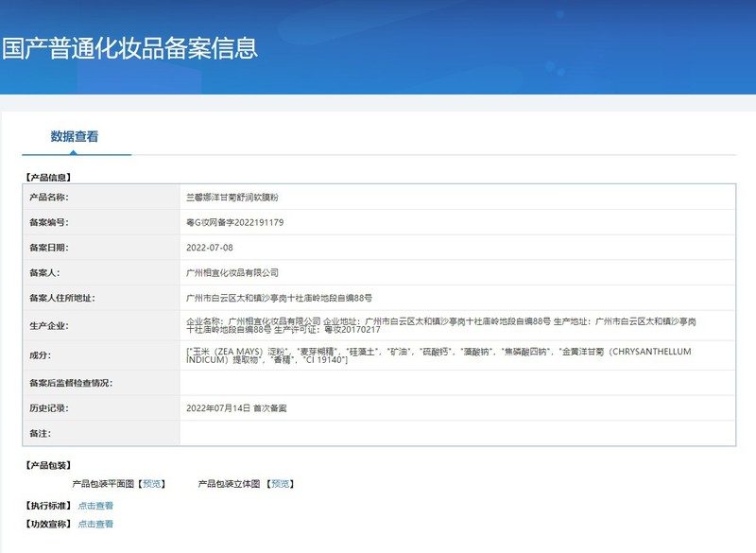Click the 产品名称 label

click(49, 198)
